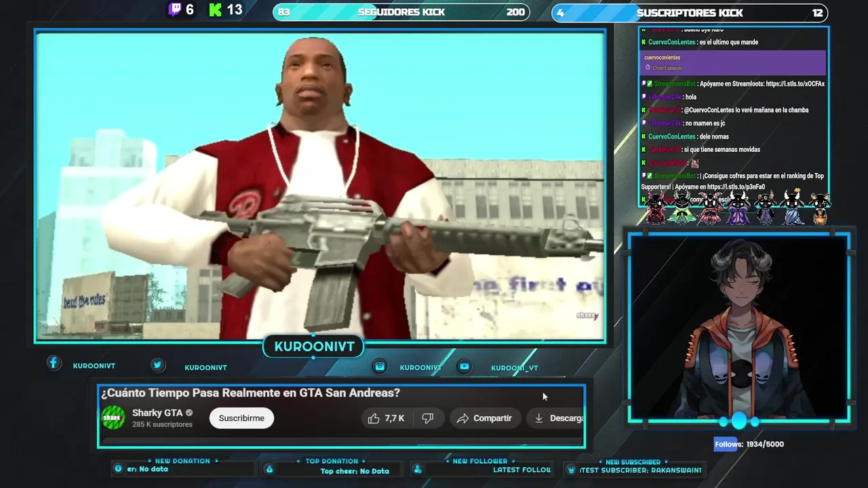Open the Sharky GTA channel name link

tap(157, 413)
